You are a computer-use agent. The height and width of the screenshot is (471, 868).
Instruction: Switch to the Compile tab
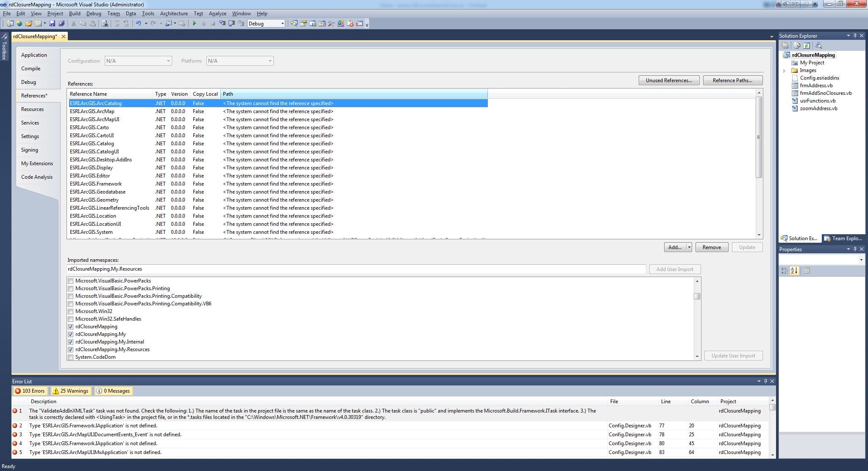pos(31,69)
